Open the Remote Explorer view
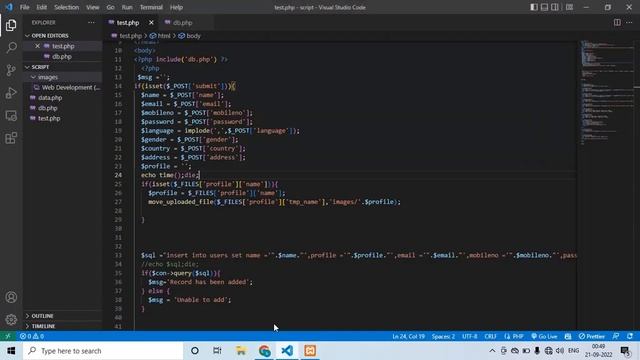The width and height of the screenshot is (640, 360). tap(11, 116)
